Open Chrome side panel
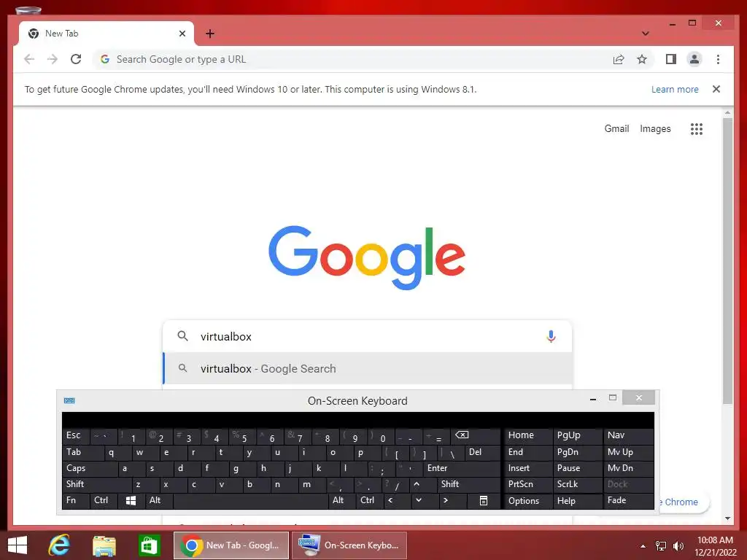 coord(671,59)
